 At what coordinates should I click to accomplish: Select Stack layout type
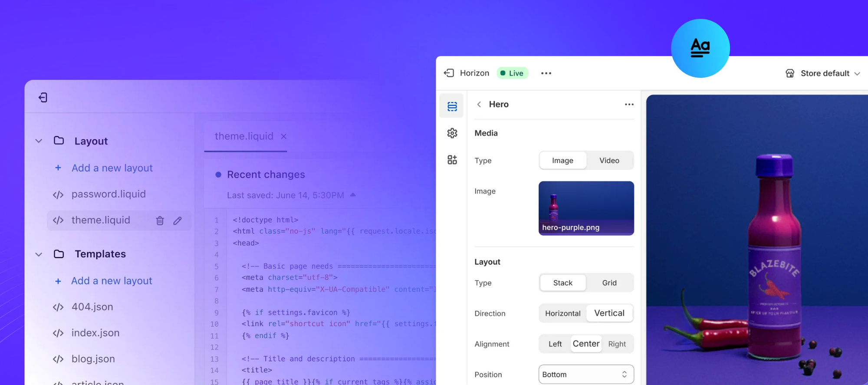tap(562, 283)
